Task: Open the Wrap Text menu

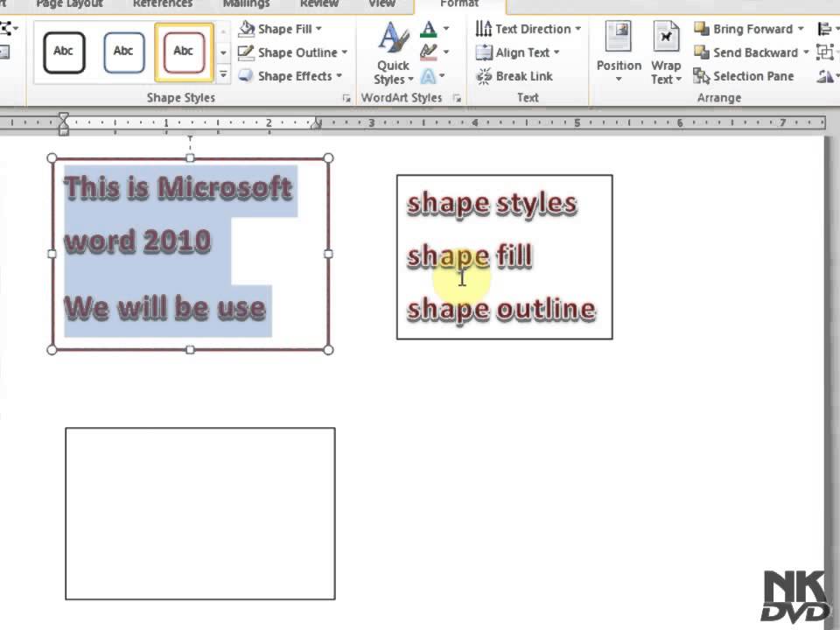Action: (x=666, y=52)
